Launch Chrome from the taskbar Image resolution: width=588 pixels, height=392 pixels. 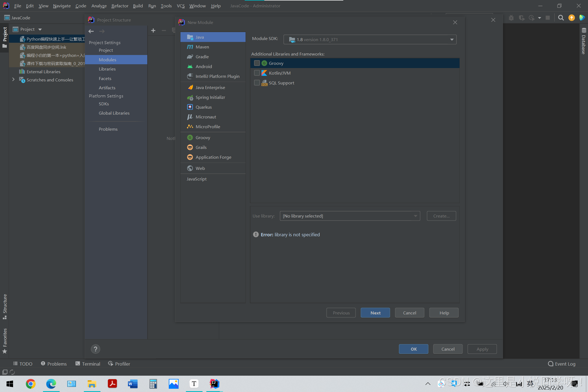(x=30, y=384)
